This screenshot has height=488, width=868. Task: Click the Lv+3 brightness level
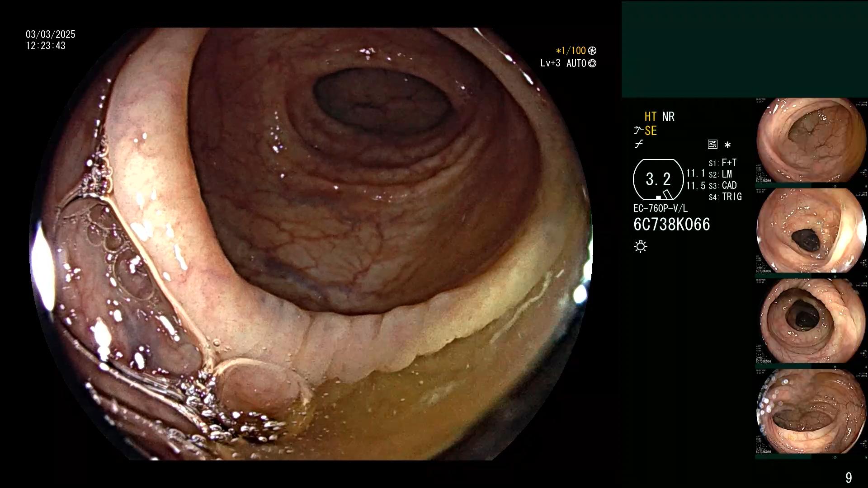[550, 63]
